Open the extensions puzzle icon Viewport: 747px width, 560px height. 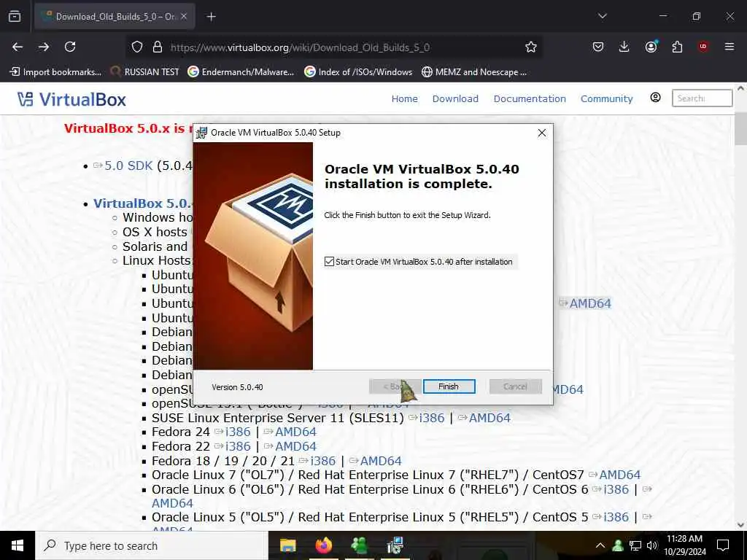[x=677, y=47]
